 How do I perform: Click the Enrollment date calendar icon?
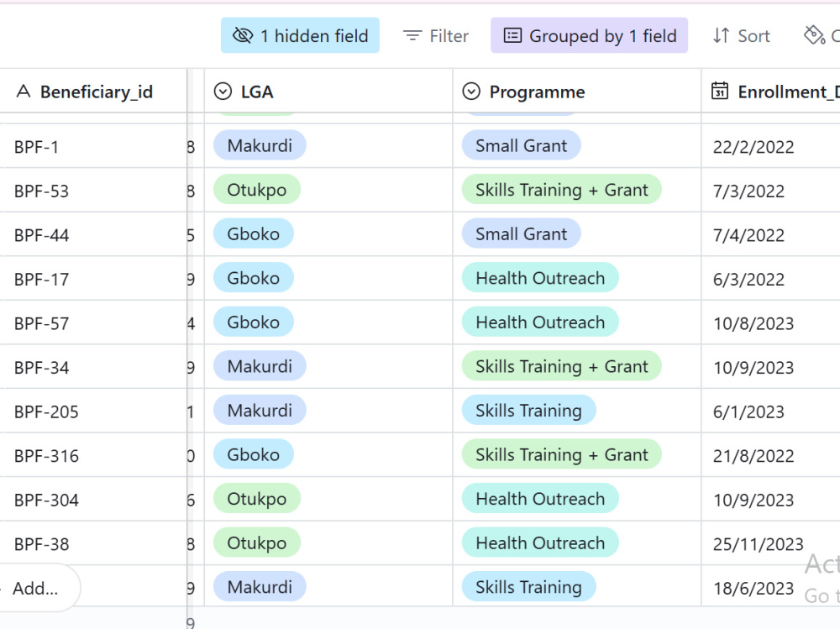(x=720, y=91)
